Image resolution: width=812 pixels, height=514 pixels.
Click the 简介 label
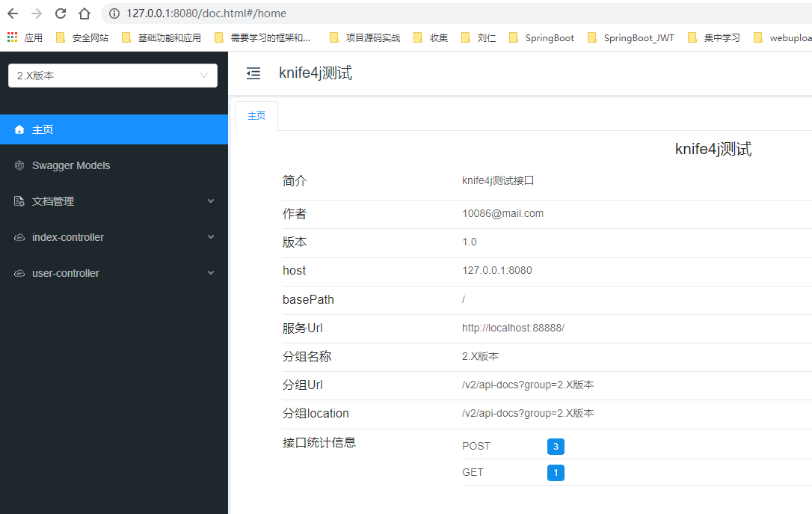pos(295,181)
